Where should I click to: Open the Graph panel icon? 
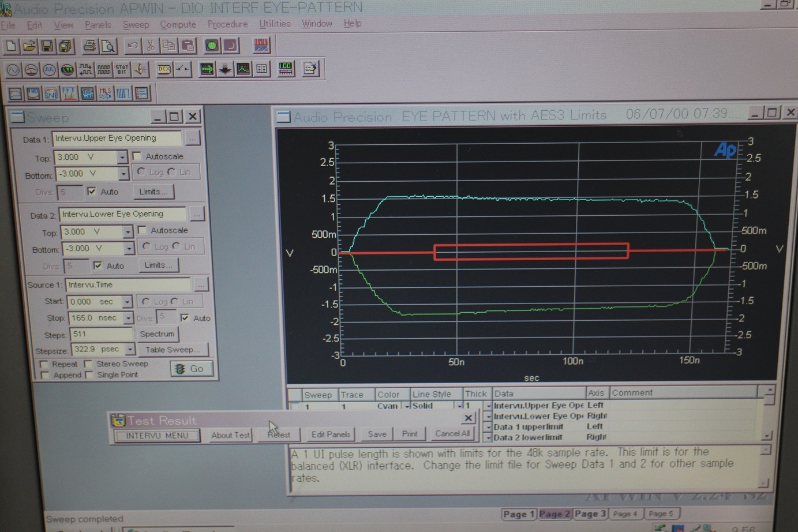coord(243,69)
